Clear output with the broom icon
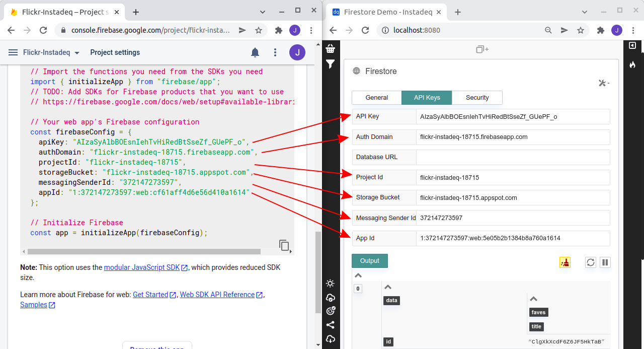The height and width of the screenshot is (349, 644). point(565,262)
